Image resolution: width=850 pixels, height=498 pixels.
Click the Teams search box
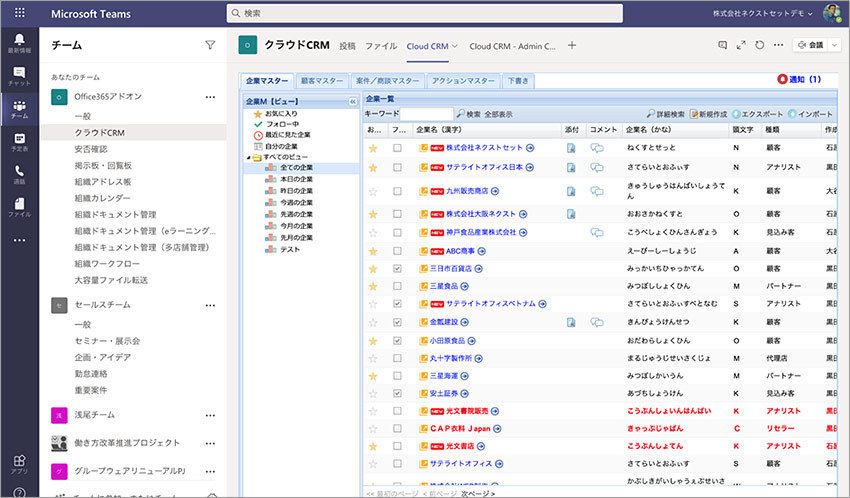pos(424,13)
